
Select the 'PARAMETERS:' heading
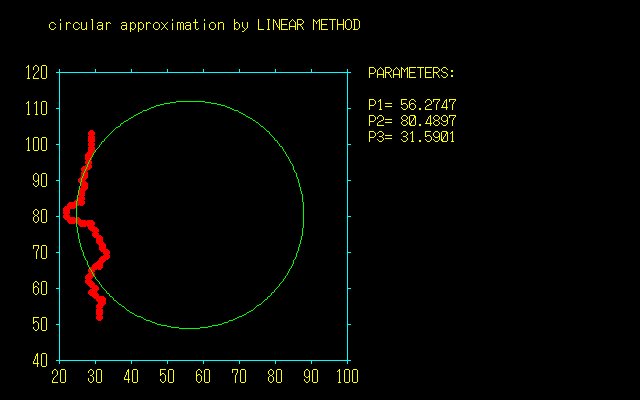411,73
